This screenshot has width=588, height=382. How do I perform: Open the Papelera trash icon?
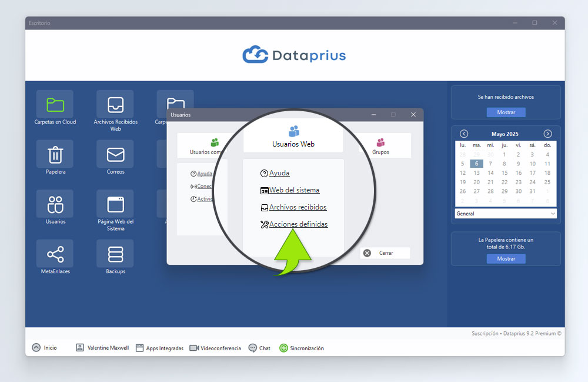(x=55, y=155)
